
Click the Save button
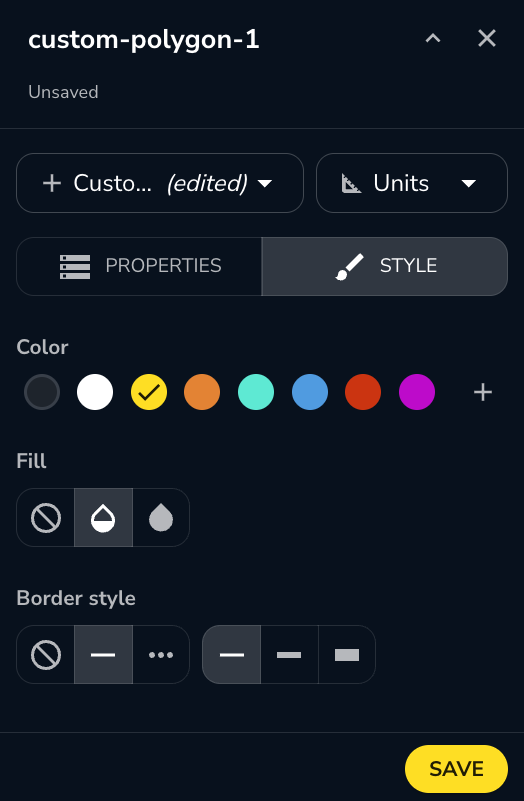[x=456, y=769]
